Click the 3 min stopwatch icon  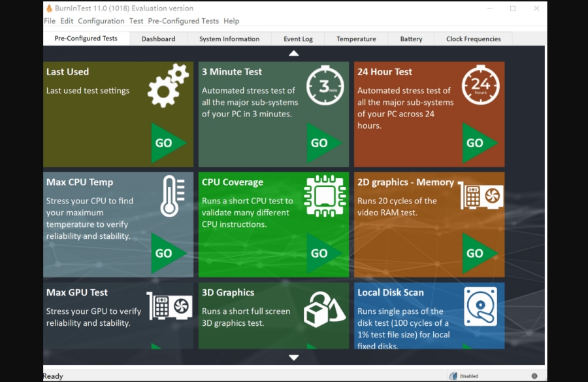pos(325,85)
